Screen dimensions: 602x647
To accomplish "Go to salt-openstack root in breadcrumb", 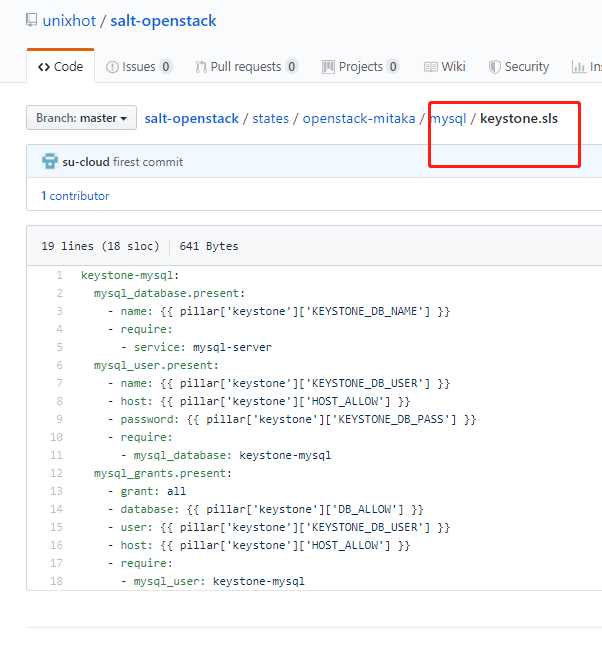I will (x=191, y=118).
